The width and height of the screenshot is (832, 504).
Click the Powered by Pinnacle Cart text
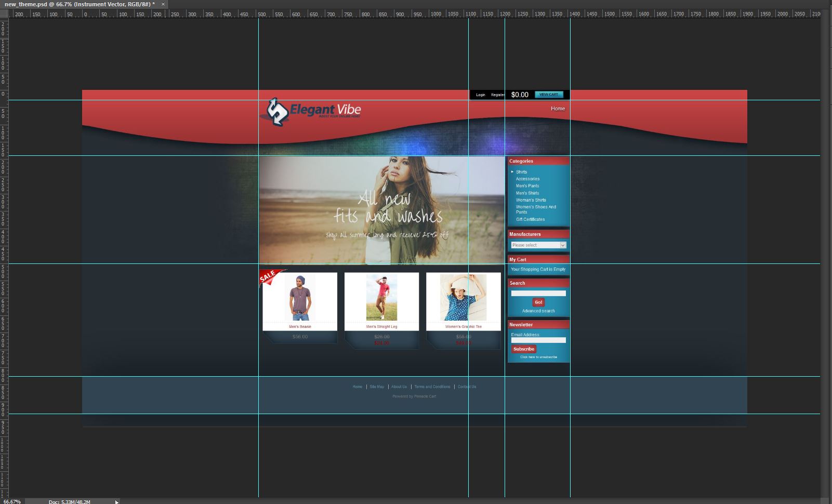click(x=414, y=396)
